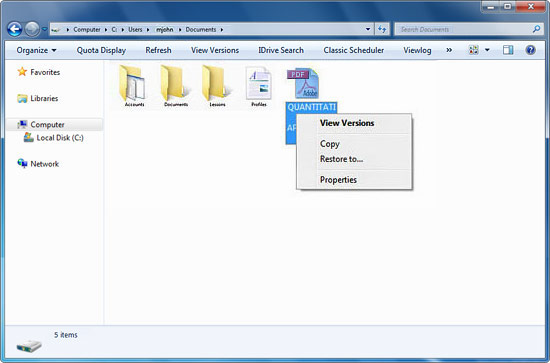
Task: Select the Documents folder icon
Action: pos(175,83)
